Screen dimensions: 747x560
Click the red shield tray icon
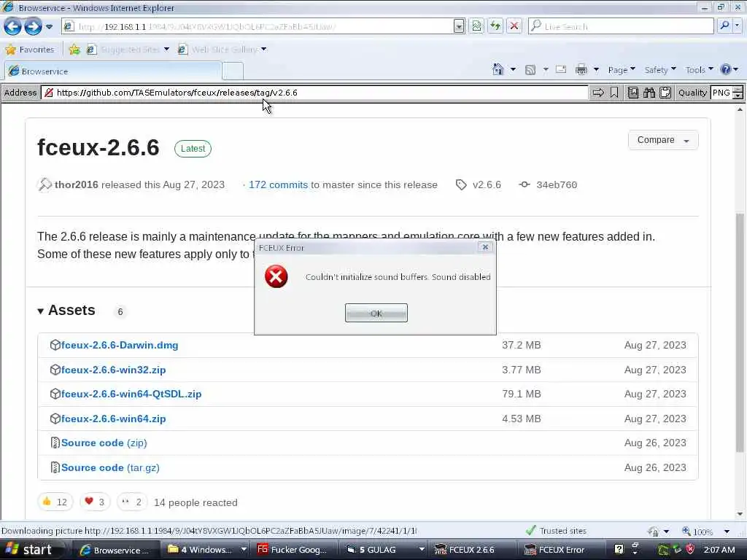pyautogui.click(x=690, y=550)
